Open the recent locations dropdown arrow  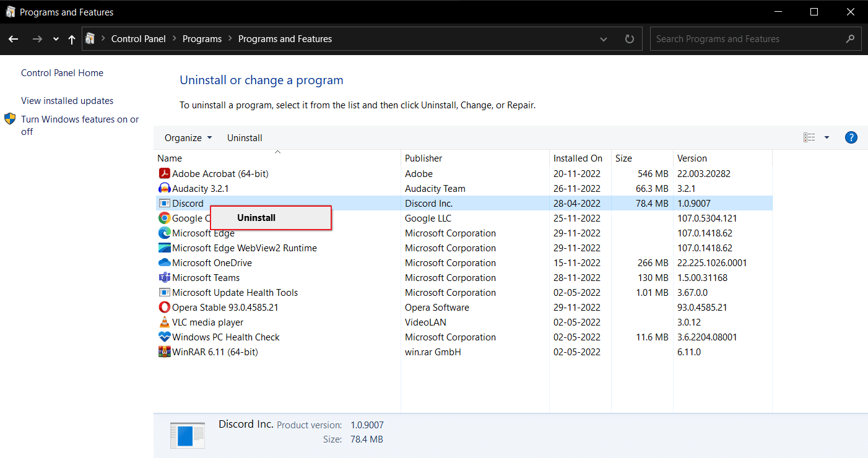pyautogui.click(x=56, y=39)
